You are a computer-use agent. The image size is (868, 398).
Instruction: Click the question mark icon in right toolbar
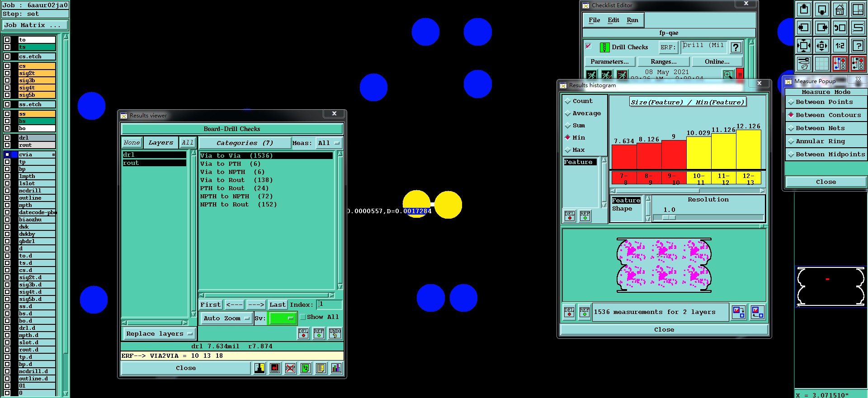(x=858, y=46)
